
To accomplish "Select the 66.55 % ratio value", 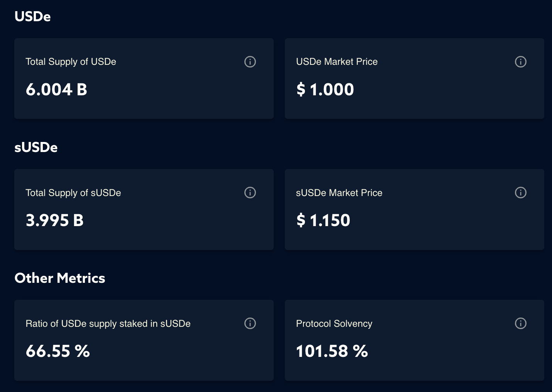I will tap(58, 351).
